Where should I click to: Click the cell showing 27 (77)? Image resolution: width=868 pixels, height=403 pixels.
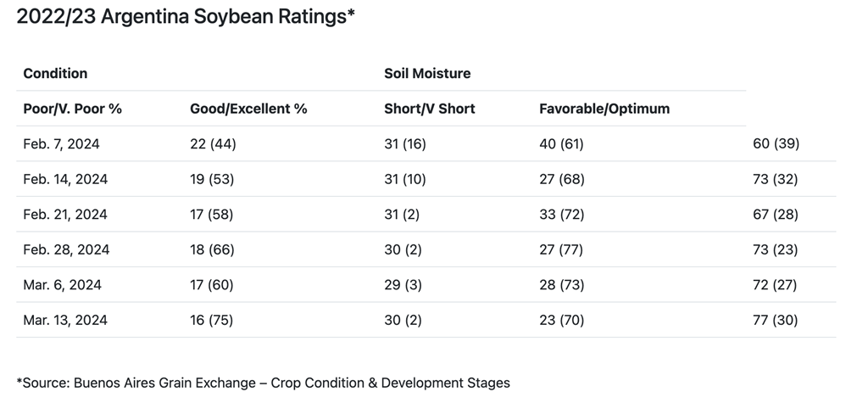(x=561, y=250)
